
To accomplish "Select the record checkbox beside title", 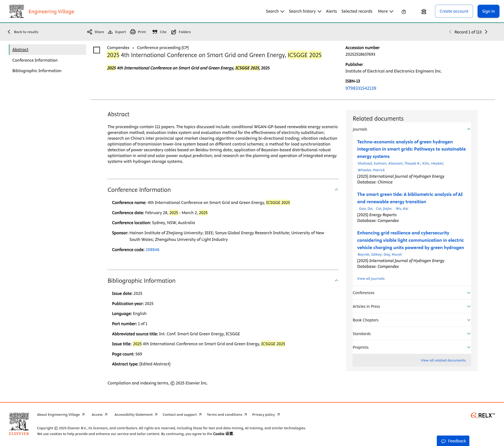I will [x=96, y=50].
